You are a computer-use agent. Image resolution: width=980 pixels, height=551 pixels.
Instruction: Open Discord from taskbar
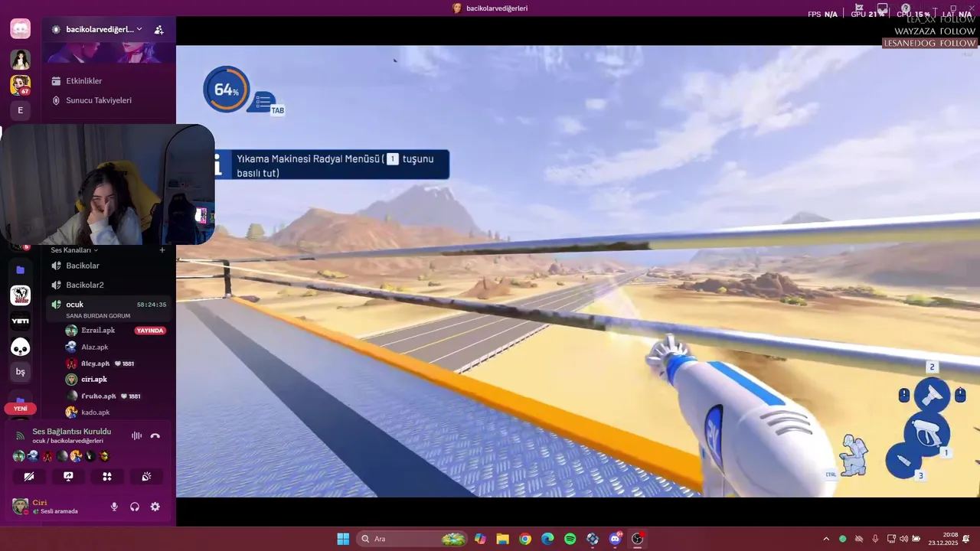(616, 539)
